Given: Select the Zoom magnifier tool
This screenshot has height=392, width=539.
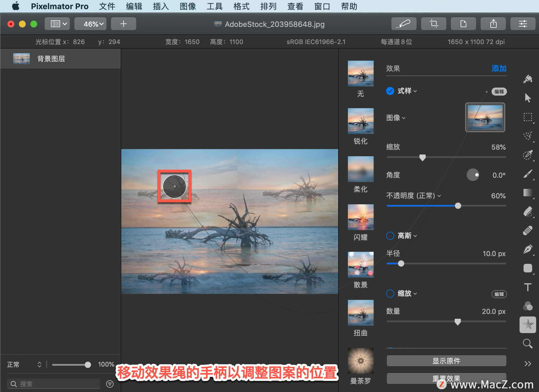Looking at the screenshot, I should (x=528, y=344).
